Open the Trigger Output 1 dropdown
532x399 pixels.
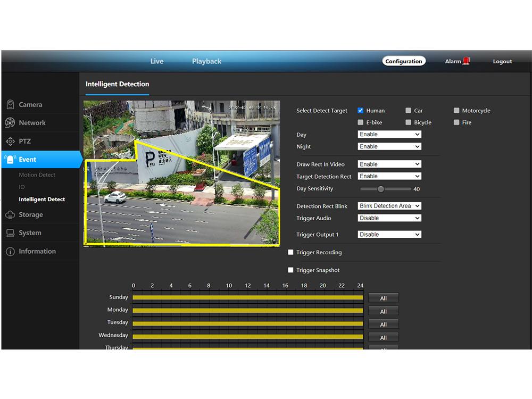[389, 235]
